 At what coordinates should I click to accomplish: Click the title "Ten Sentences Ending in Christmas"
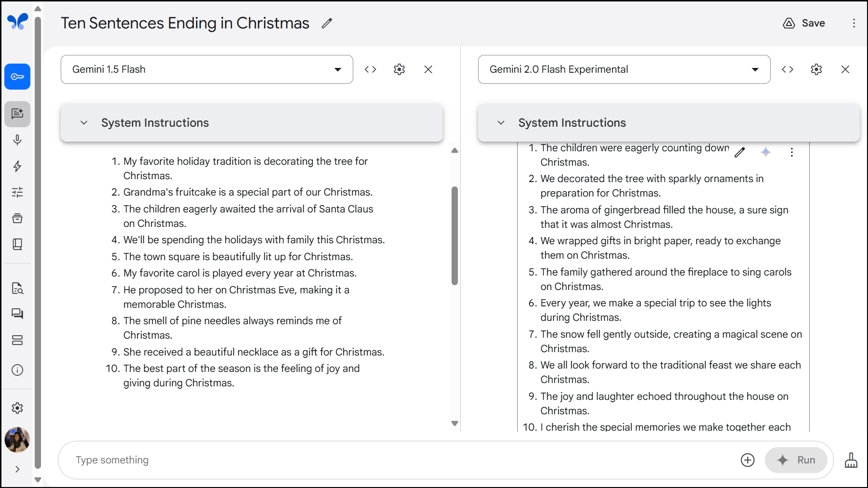pyautogui.click(x=185, y=23)
